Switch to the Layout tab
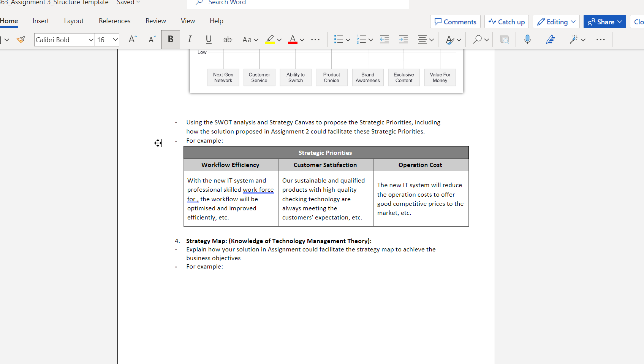 [x=74, y=21]
